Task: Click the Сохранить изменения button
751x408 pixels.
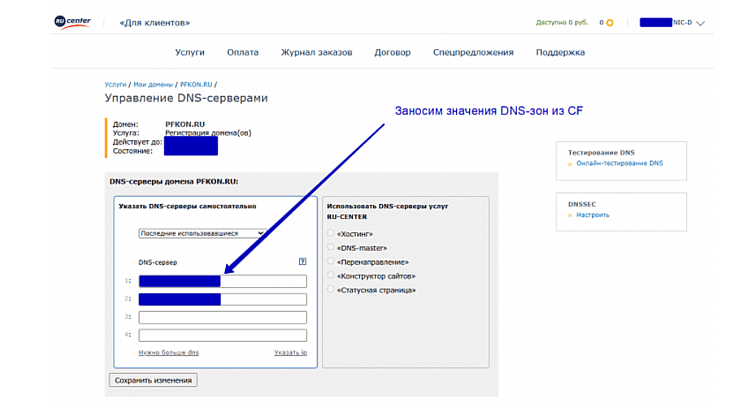Action: (153, 380)
